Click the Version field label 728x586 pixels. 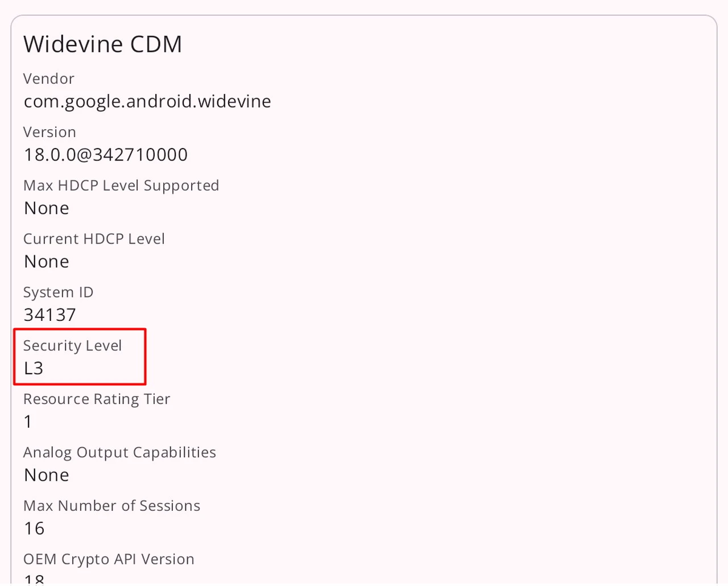[x=49, y=132]
